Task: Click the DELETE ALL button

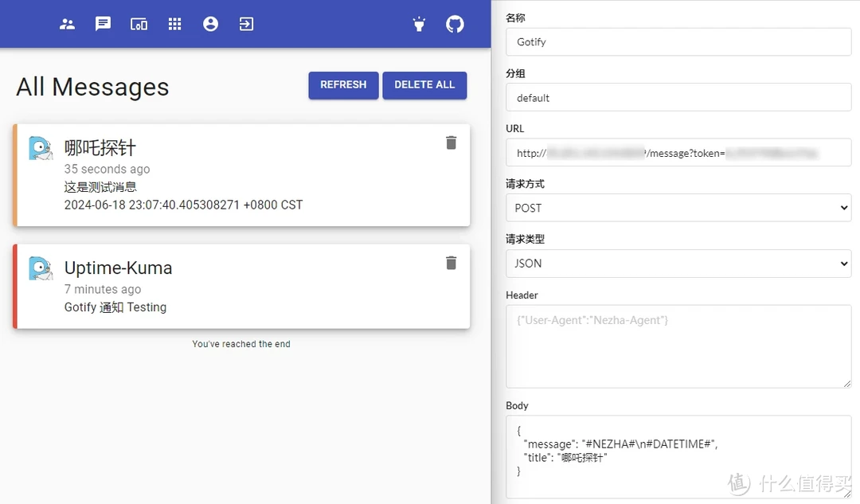Action: point(424,85)
